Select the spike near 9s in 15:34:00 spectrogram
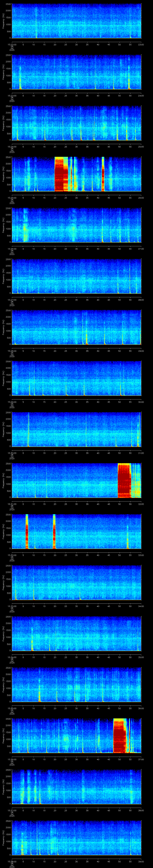 point(32,639)
